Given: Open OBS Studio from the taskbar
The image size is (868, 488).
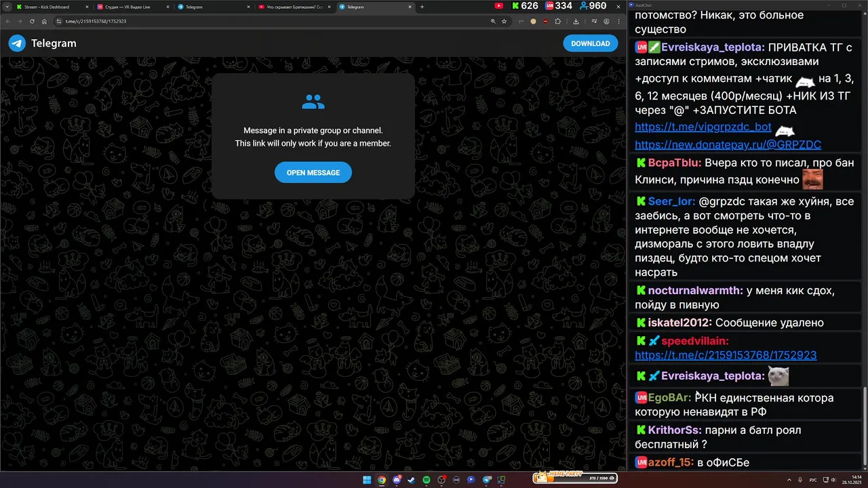Looking at the screenshot, I should tap(441, 480).
